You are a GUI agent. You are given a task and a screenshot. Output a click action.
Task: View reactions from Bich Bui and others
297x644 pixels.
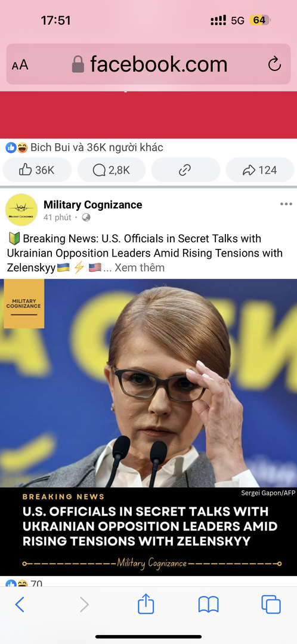[x=85, y=147]
